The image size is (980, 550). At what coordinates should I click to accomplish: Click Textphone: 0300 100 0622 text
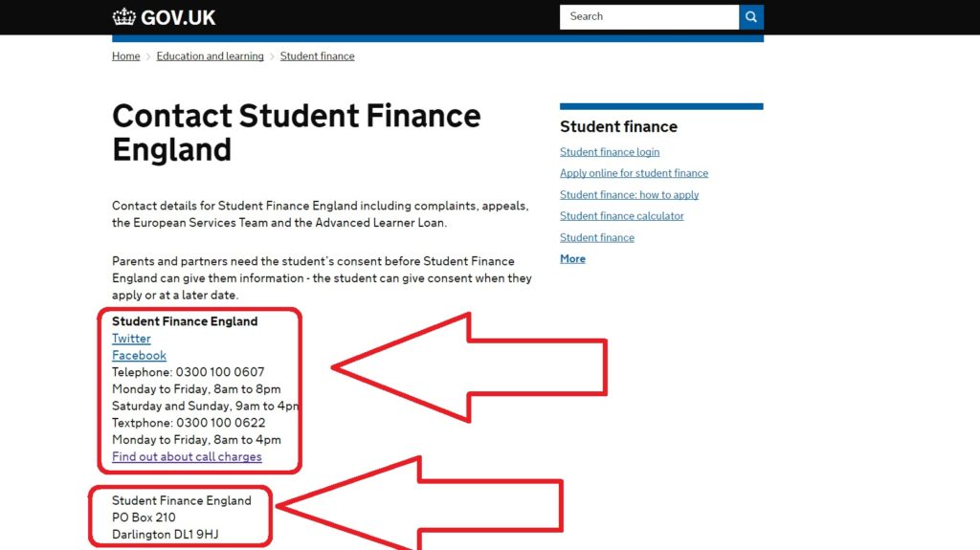point(189,423)
